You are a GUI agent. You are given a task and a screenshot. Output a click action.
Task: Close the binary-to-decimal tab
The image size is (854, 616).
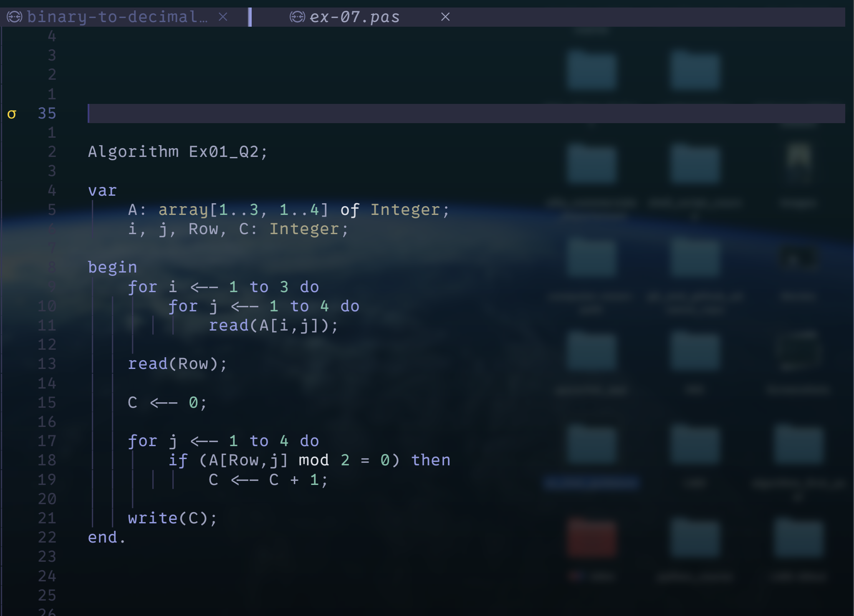pos(223,17)
